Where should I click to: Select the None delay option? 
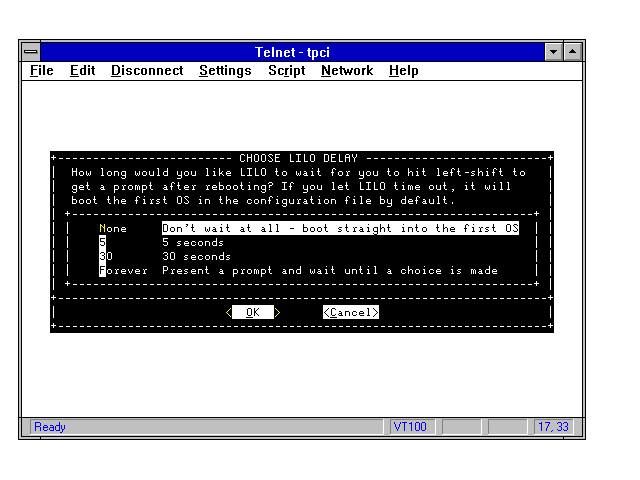pyautogui.click(x=113, y=228)
